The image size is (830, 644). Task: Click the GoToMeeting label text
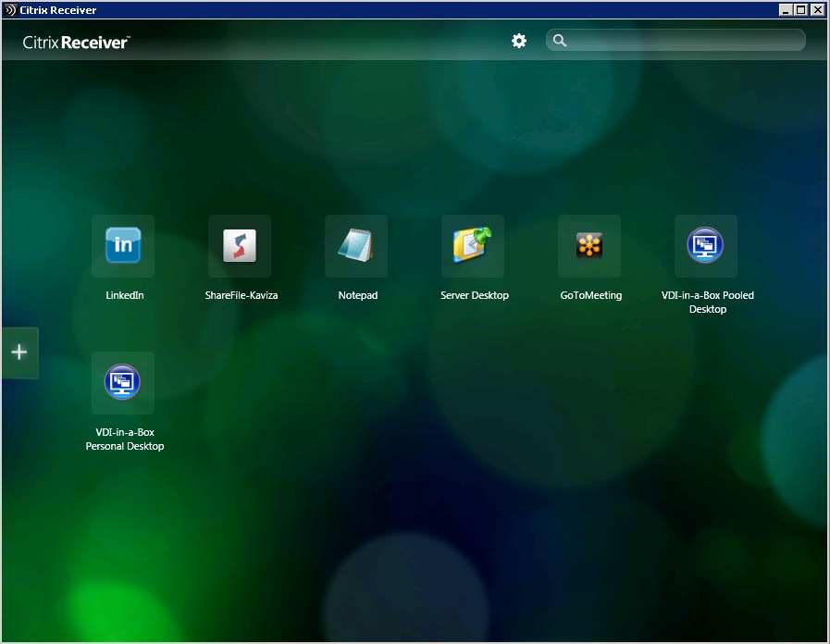coord(589,295)
